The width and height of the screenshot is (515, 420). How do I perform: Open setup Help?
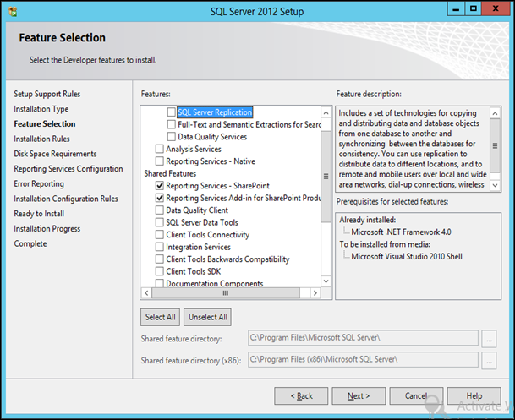pyautogui.click(x=474, y=396)
